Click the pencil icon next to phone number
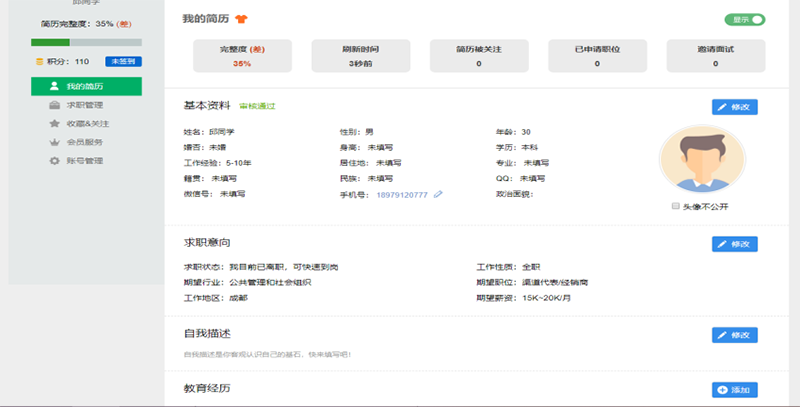The height and width of the screenshot is (407, 800). click(438, 194)
